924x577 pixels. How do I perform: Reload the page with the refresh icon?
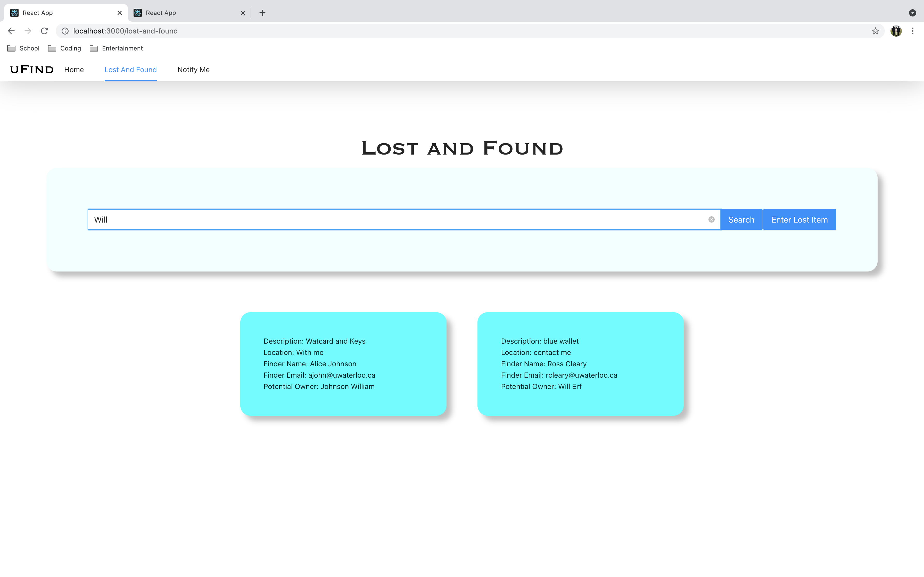pos(44,31)
